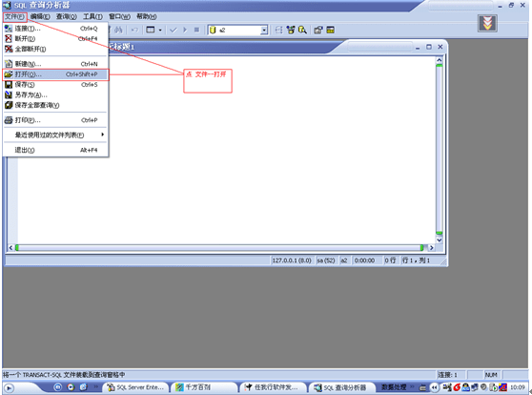532x395 pixels.
Task: Click the Display Estimated Execution Plan icon
Action: [278, 31]
